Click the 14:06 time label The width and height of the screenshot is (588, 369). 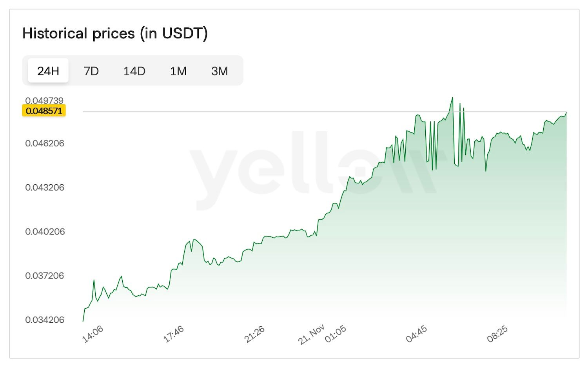click(x=93, y=334)
